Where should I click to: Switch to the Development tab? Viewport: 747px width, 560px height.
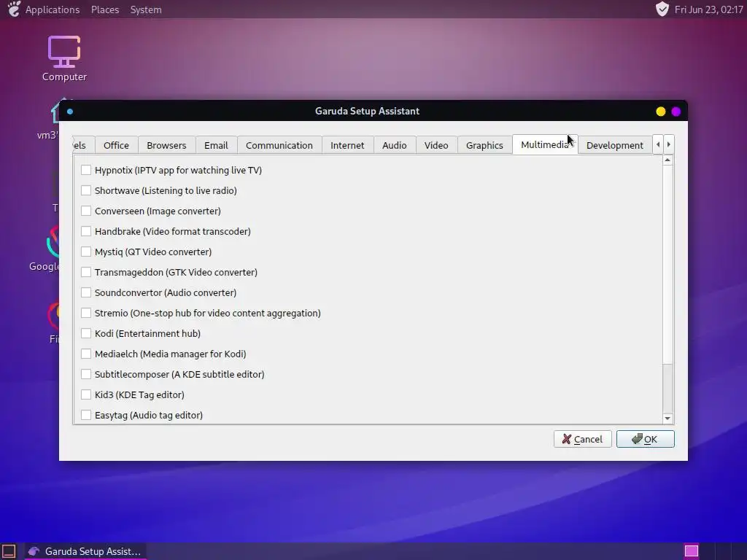614,145
